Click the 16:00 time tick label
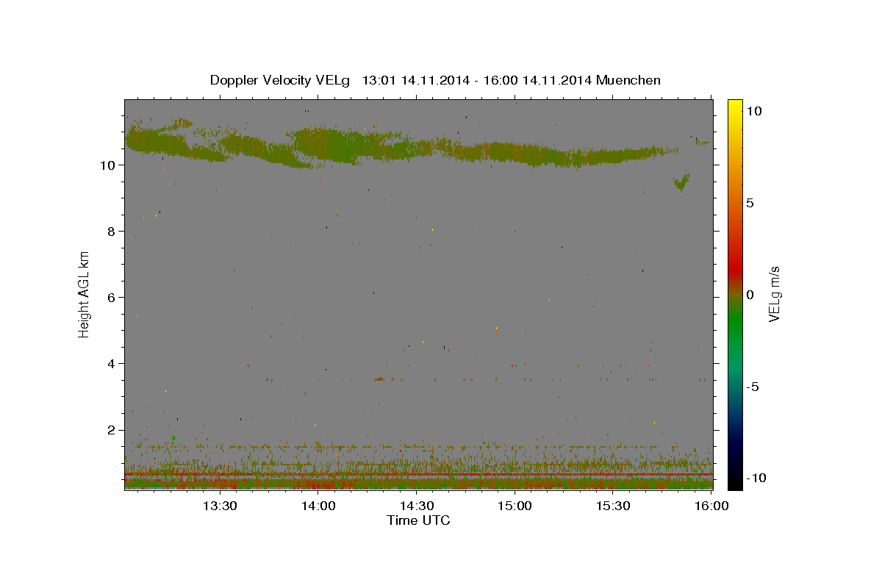Image resolution: width=882 pixels, height=588 pixels. (x=711, y=506)
